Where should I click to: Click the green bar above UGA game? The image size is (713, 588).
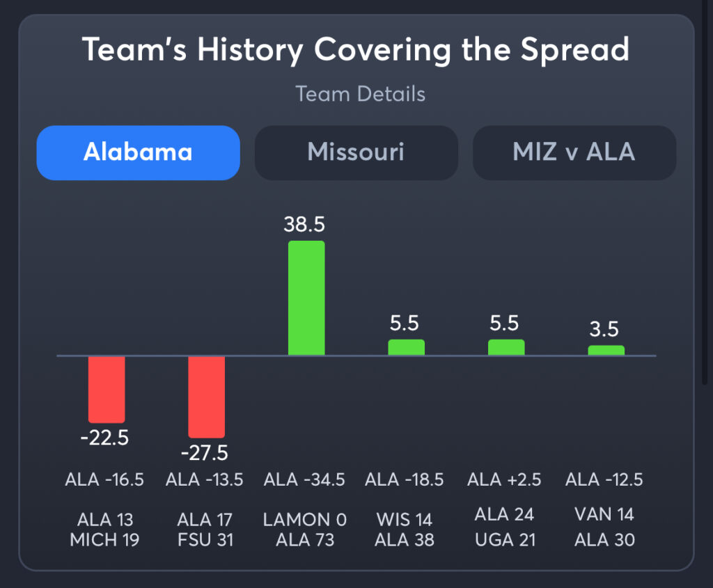click(506, 347)
